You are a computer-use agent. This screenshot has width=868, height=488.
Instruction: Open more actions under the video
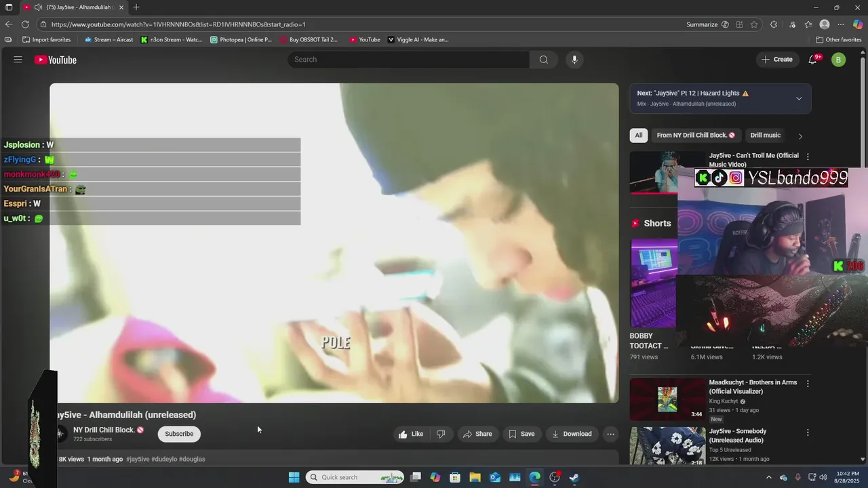610,434
